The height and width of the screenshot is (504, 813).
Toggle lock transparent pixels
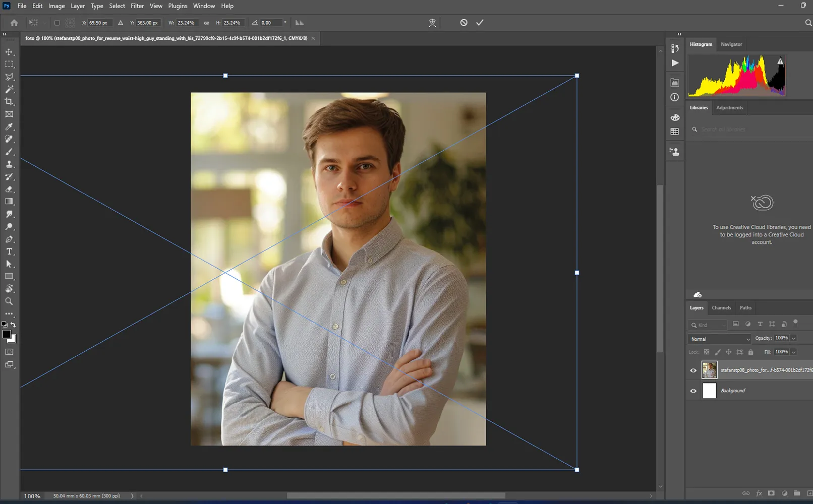(707, 352)
